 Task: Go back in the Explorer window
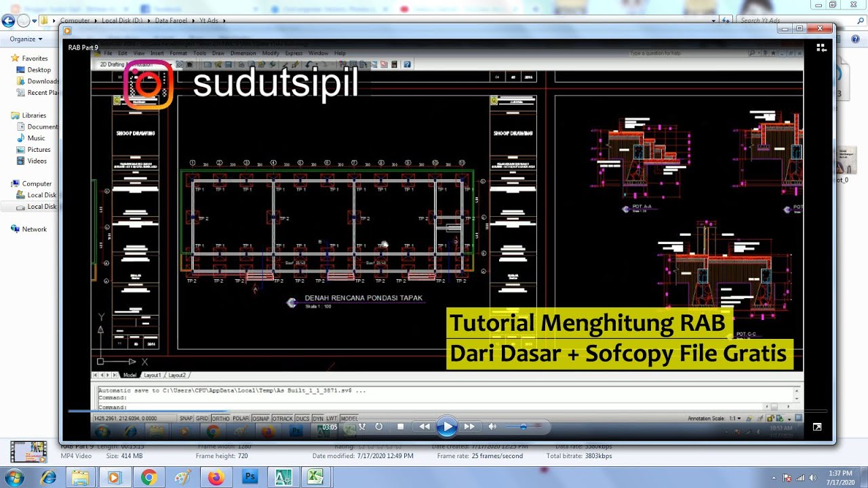point(9,20)
